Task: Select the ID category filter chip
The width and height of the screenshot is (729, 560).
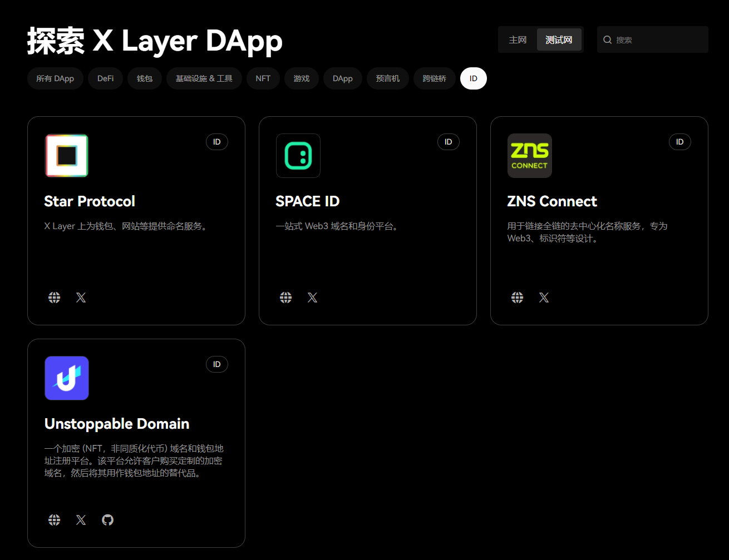Action: (474, 78)
